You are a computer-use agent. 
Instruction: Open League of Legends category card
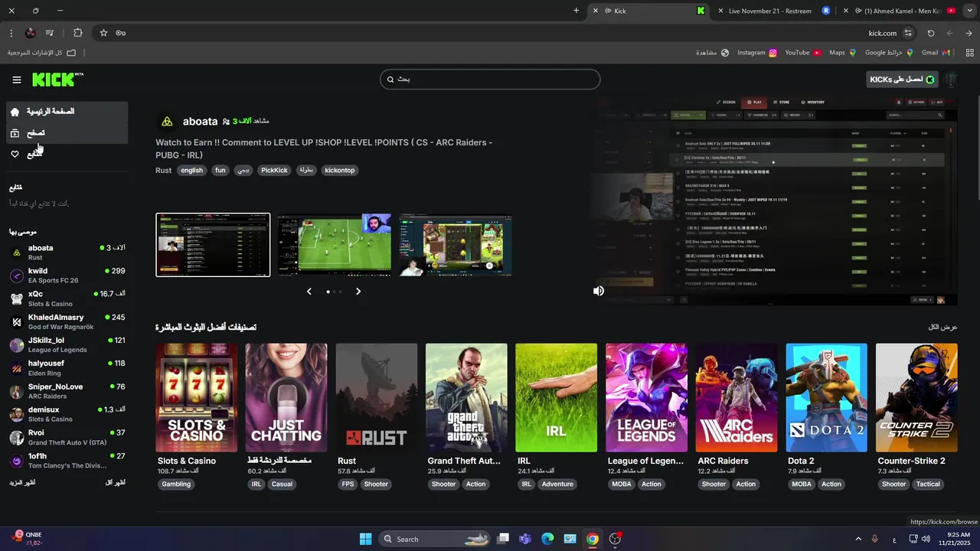pyautogui.click(x=646, y=398)
